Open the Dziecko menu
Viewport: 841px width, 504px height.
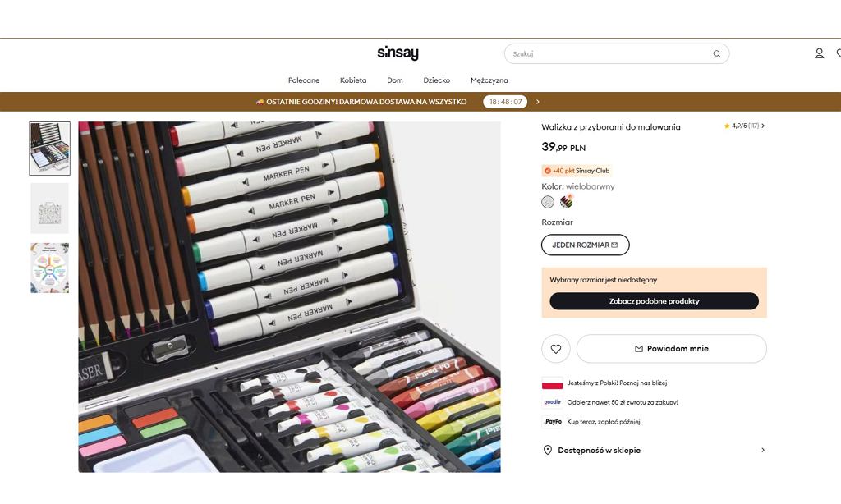pos(437,80)
